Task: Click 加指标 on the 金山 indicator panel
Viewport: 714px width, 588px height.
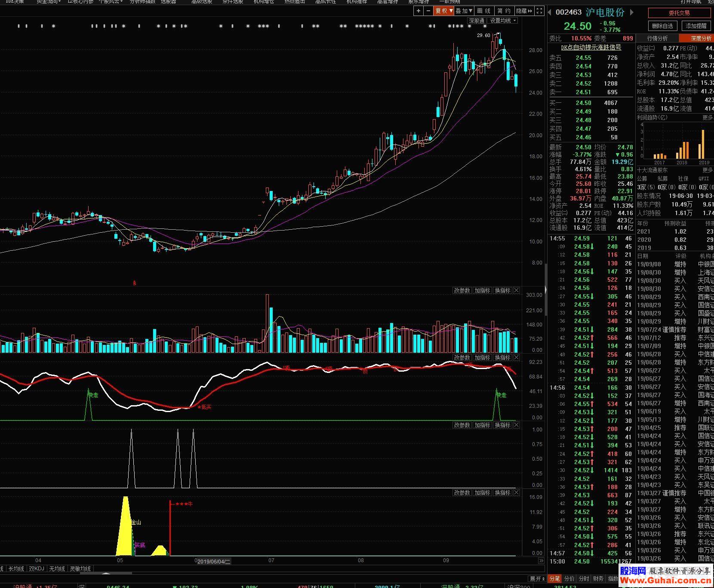Action: tap(482, 493)
